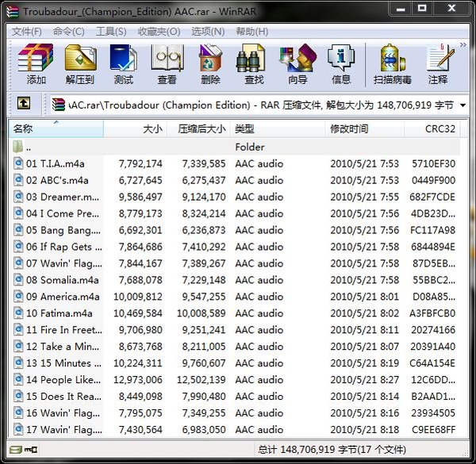Click the key password icon in status bar
Image resolution: width=476 pixels, height=464 pixels.
click(31, 450)
